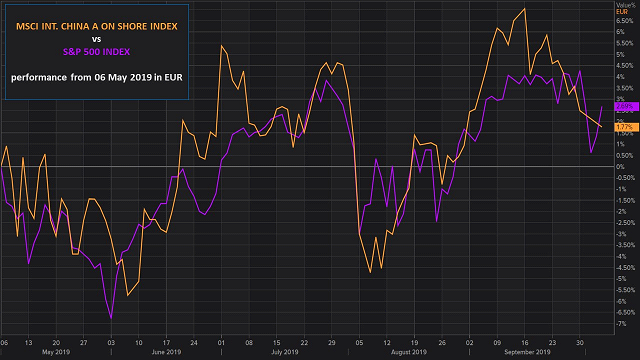
Task: Click the 0% y-axis label
Action: [620, 167]
